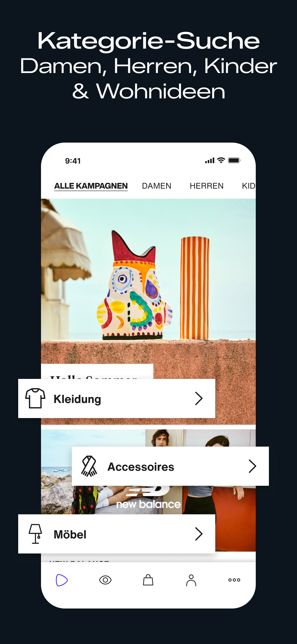The image size is (297, 644).
Task: Expand the Kleidung category chevron
Action: [x=199, y=398]
